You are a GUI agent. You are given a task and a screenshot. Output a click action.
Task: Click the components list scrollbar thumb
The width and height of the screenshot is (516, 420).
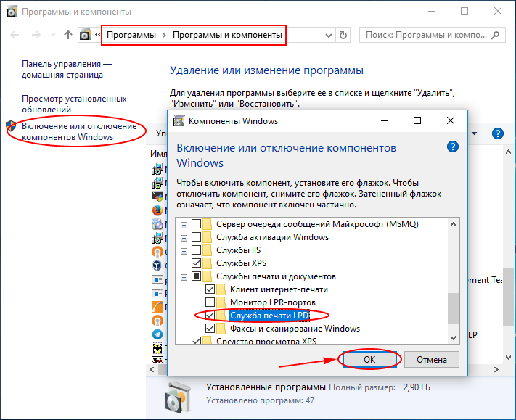pyautogui.click(x=453, y=308)
